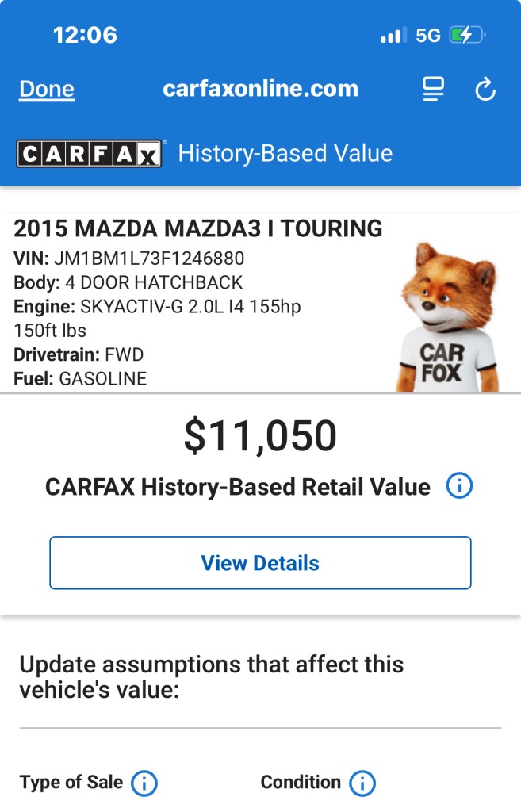
Task: Tap the battery charging indicator
Action: (467, 36)
